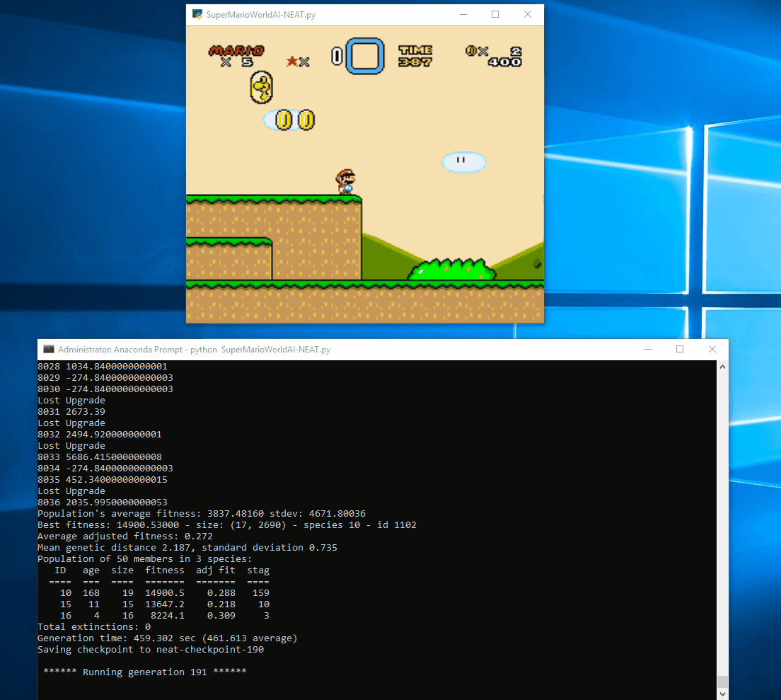Click the coin counter icon in game HUD

(471, 50)
